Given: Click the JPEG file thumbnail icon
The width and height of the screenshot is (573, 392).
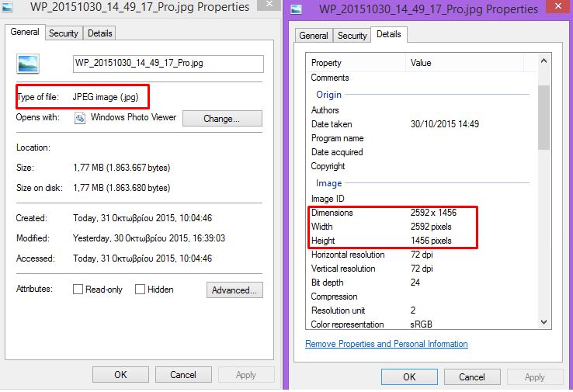Looking at the screenshot, I should 28,64.
